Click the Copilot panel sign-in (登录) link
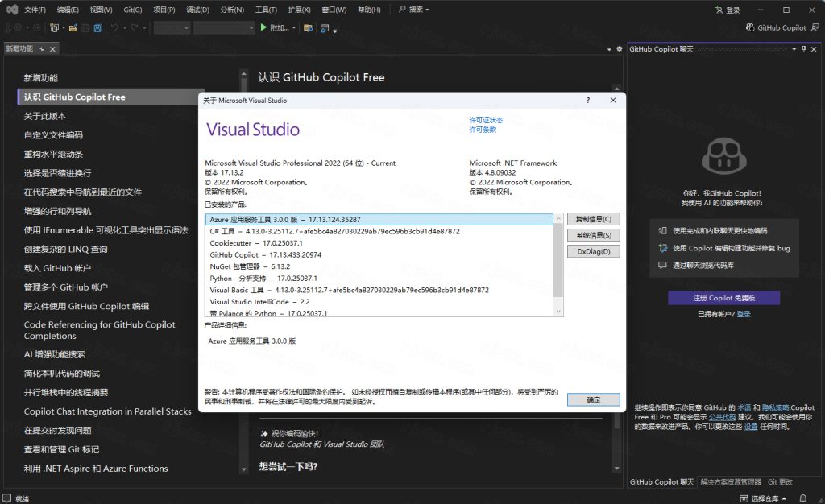Screen dimensions: 825x504 pyautogui.click(x=744, y=314)
